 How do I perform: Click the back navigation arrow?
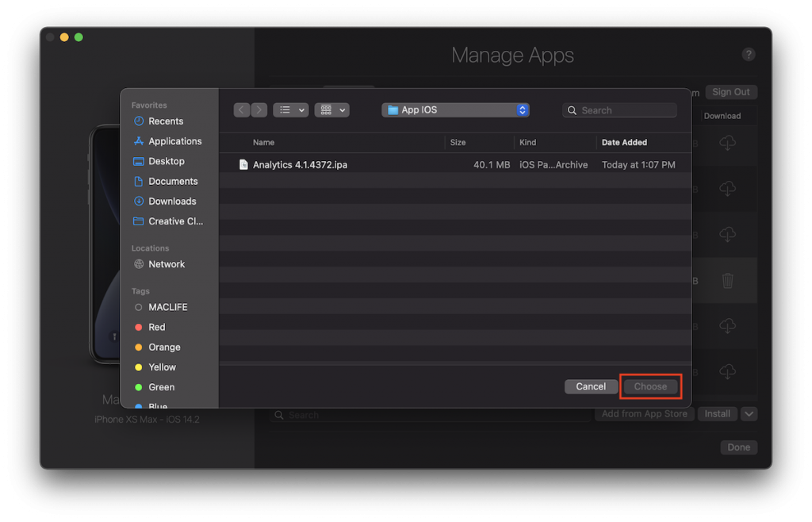pyautogui.click(x=242, y=109)
